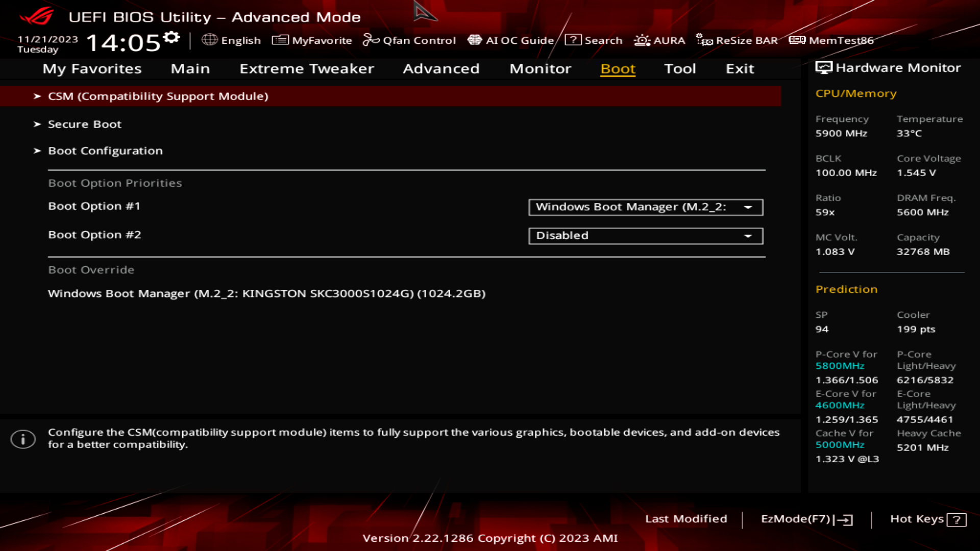The image size is (980, 551).
Task: Open the Boot Option #1 dropdown
Action: point(645,207)
